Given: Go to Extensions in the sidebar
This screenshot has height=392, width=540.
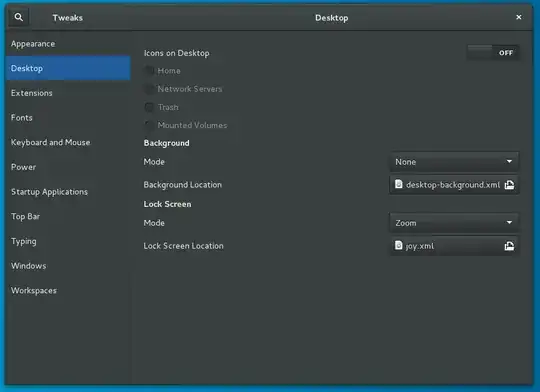Looking at the screenshot, I should (x=68, y=93).
